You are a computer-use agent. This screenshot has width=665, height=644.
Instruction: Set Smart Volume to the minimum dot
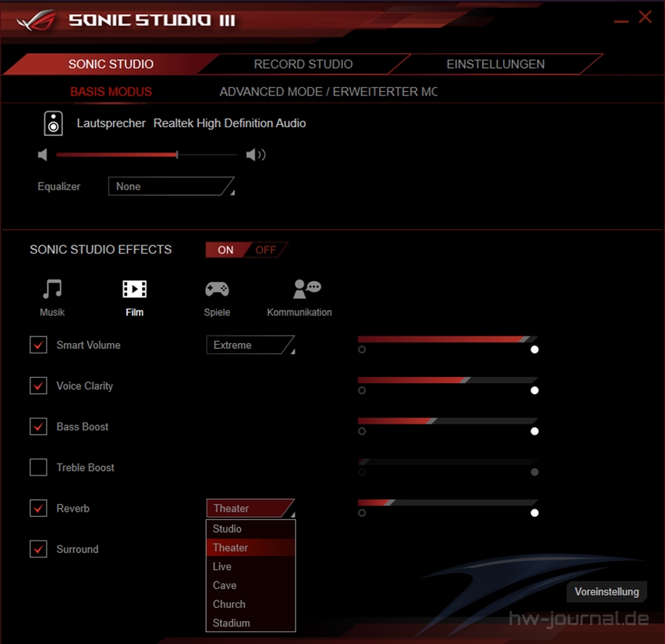point(362,350)
